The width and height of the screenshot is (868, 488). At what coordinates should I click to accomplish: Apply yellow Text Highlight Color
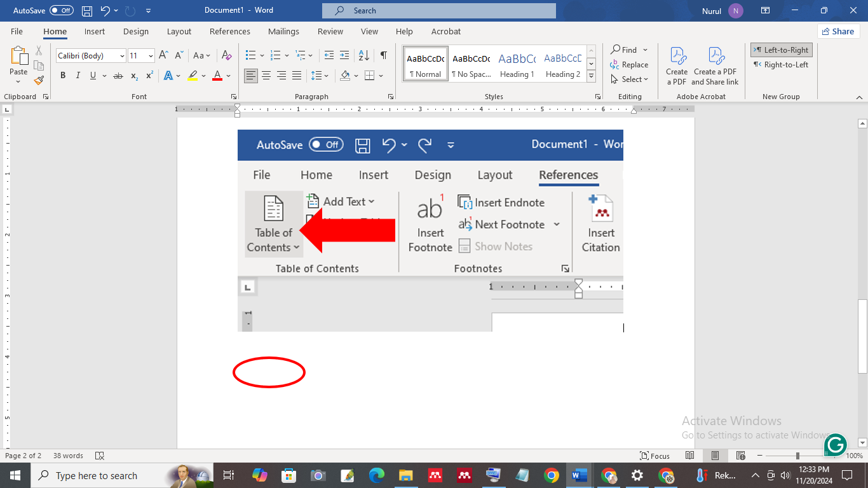pyautogui.click(x=193, y=76)
